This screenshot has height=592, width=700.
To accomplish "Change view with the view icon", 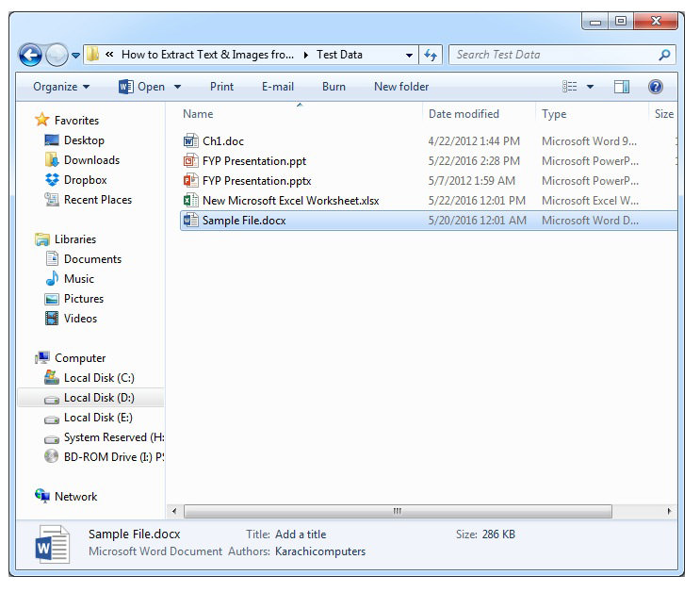I will (569, 86).
